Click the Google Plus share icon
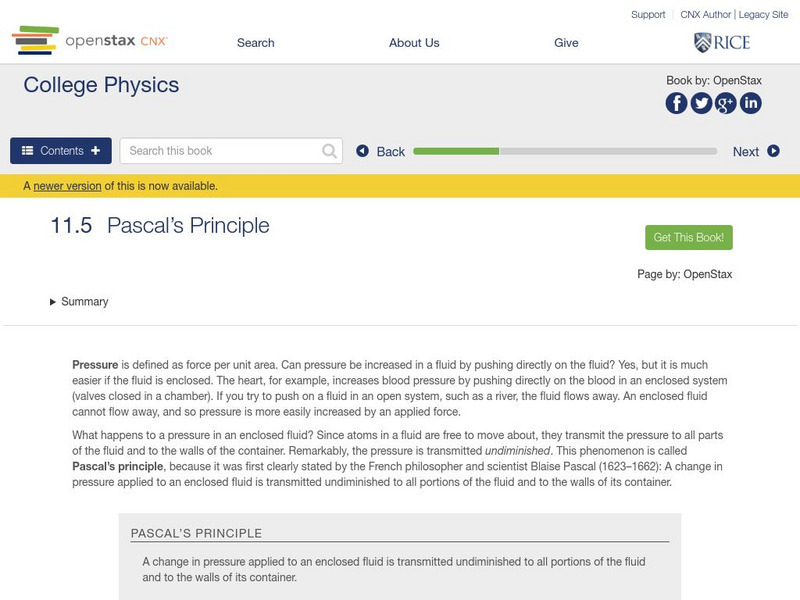 (726, 103)
